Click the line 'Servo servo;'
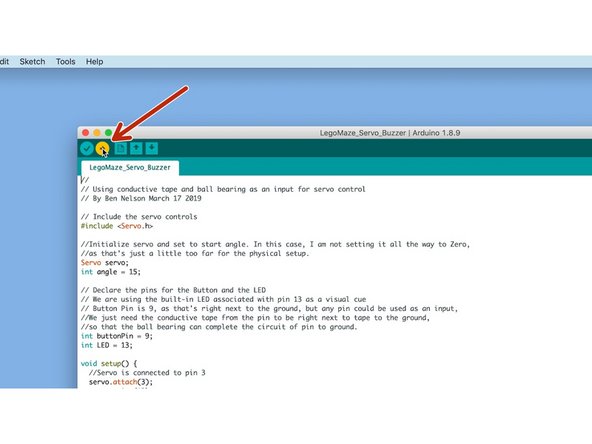 105,263
